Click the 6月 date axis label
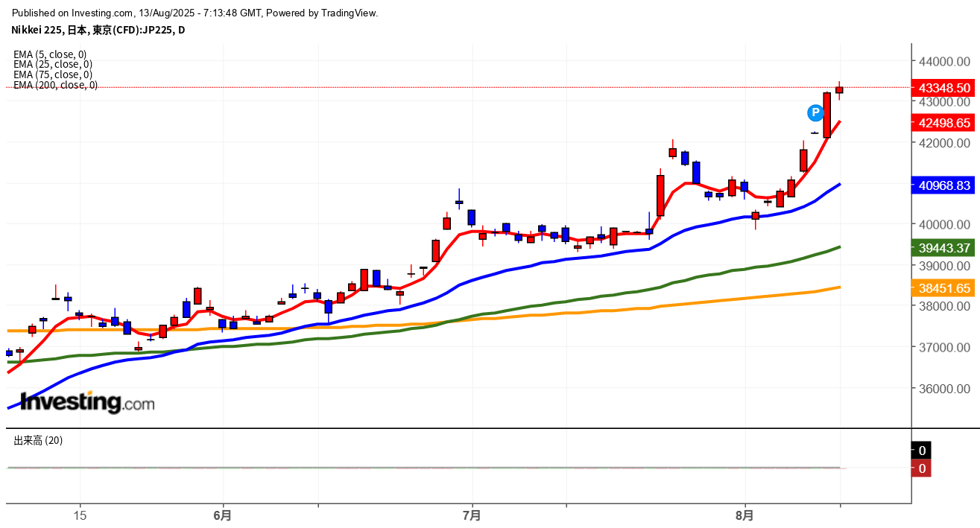The image size is (980, 528). click(x=222, y=515)
